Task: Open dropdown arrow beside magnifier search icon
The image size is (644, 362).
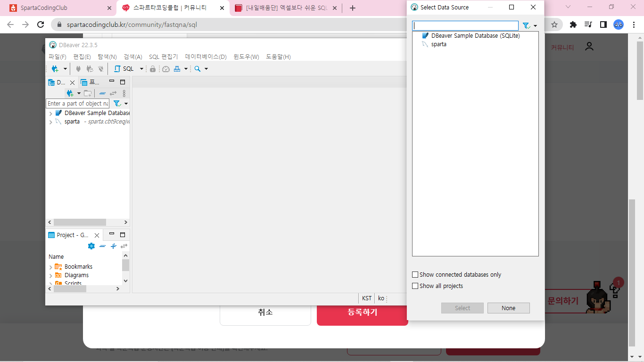Action: pos(206,69)
